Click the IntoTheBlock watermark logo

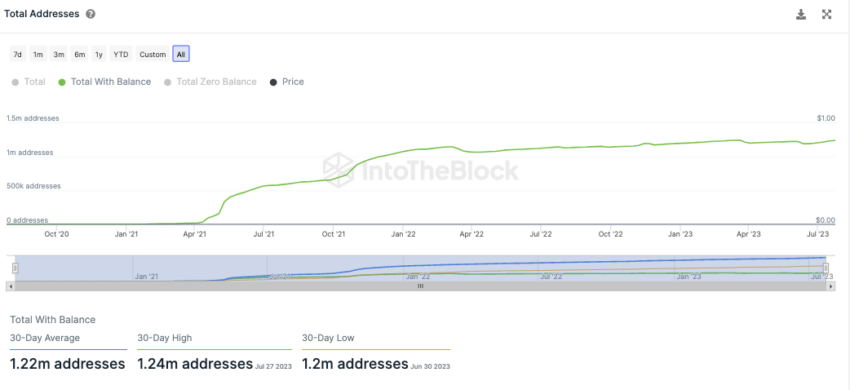pyautogui.click(x=421, y=170)
